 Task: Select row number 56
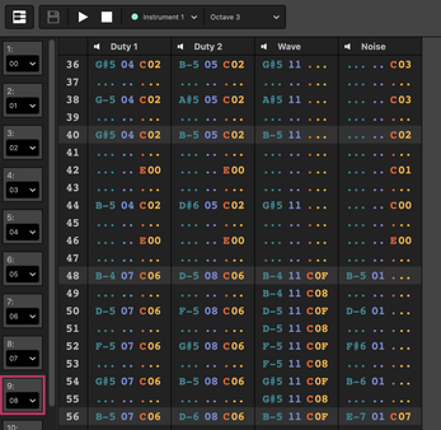coord(73,416)
